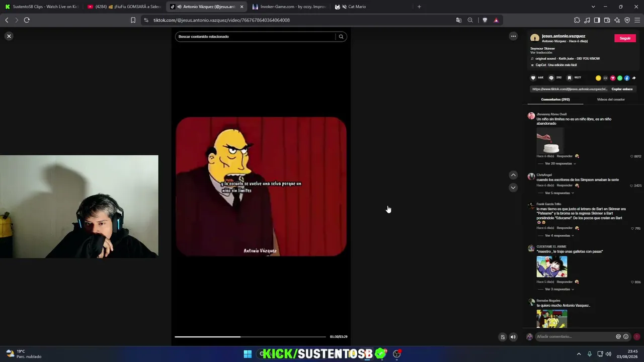Close the TikTok video viewer
This screenshot has height=362, width=644.
[x=9, y=36]
